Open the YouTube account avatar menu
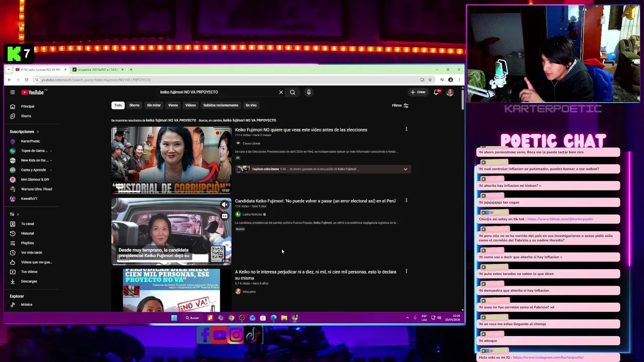The height and width of the screenshot is (362, 644). [450, 92]
